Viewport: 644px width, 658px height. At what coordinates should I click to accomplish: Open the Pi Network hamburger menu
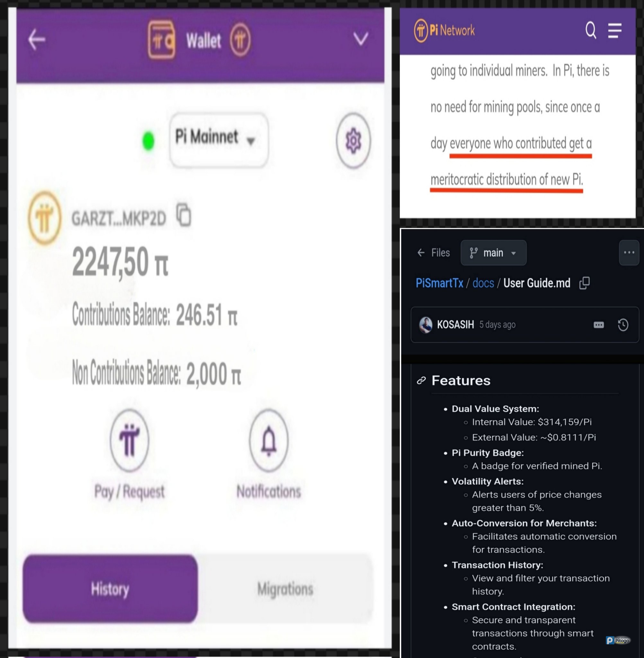point(614,31)
